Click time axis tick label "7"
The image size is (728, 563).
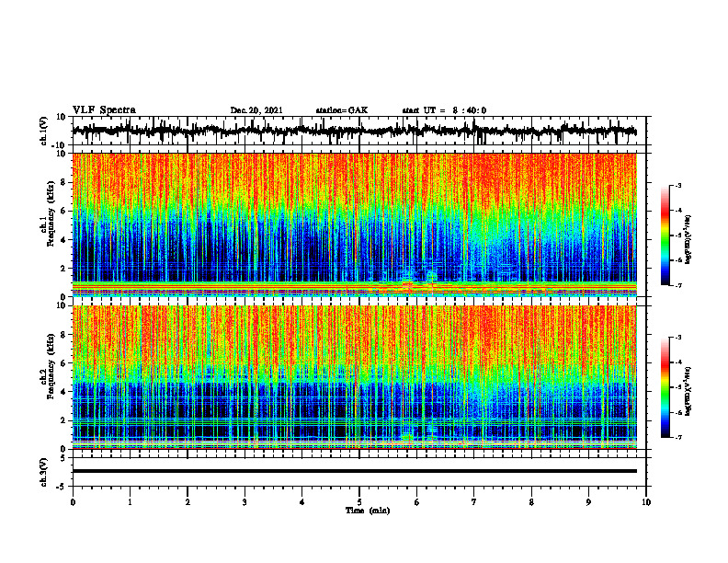coord(474,502)
